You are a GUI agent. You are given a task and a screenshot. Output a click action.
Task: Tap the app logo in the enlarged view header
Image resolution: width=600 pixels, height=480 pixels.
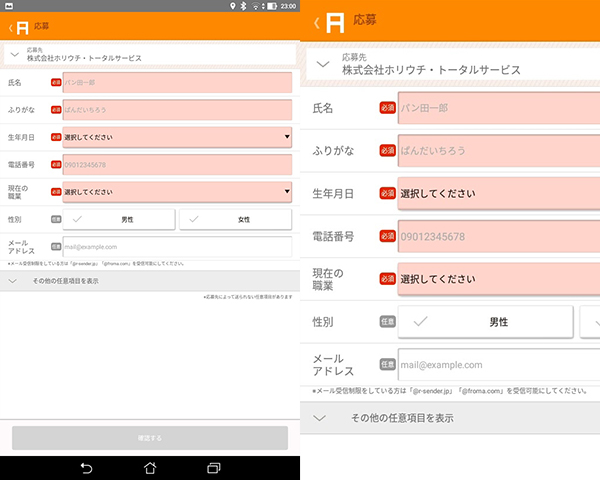tap(335, 23)
